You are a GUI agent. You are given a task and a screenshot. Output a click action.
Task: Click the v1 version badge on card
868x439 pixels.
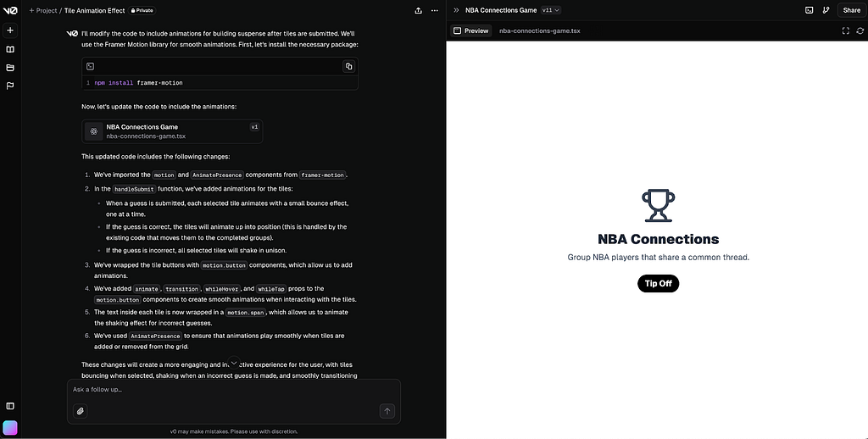(x=254, y=127)
